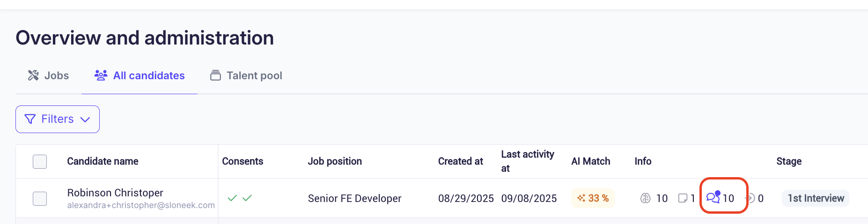The height and width of the screenshot is (224, 868).
Task: Expand the Filters dropdown chevron
Action: pos(85,119)
